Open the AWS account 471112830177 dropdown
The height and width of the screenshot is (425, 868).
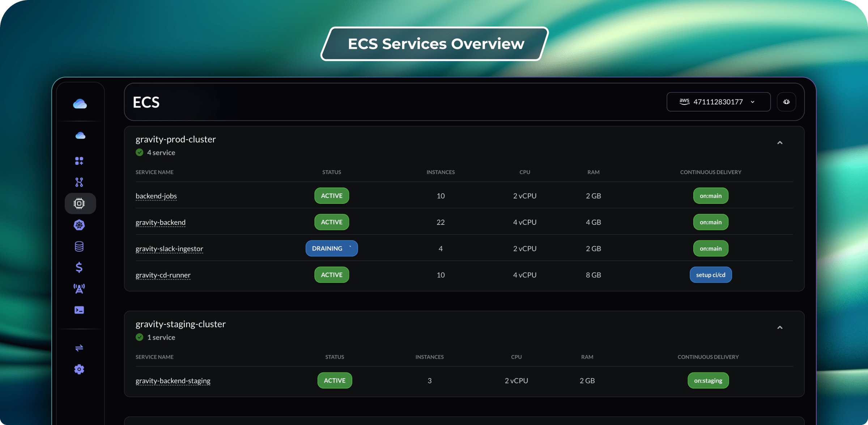(x=718, y=102)
